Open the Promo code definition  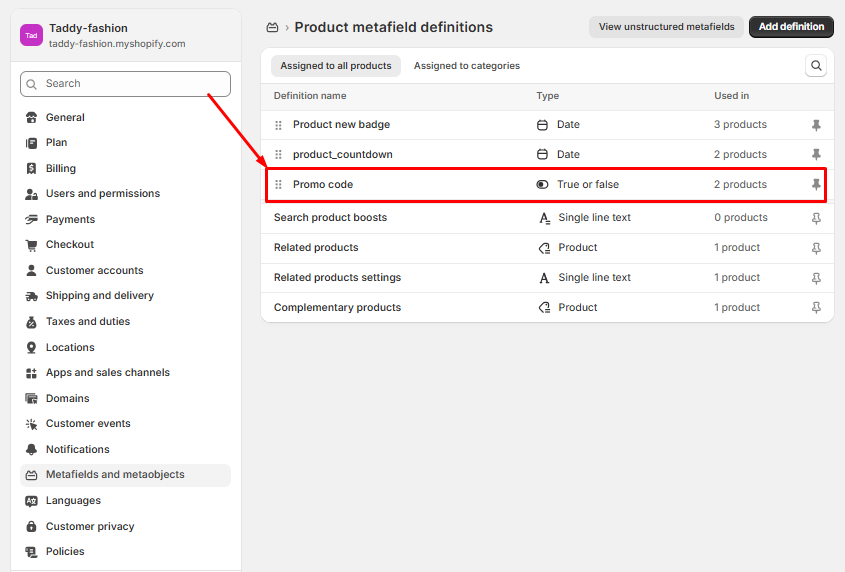coord(323,185)
